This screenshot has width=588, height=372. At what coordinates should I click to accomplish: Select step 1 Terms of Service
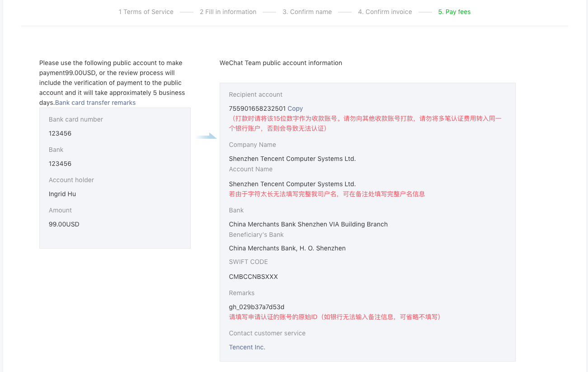pos(146,12)
